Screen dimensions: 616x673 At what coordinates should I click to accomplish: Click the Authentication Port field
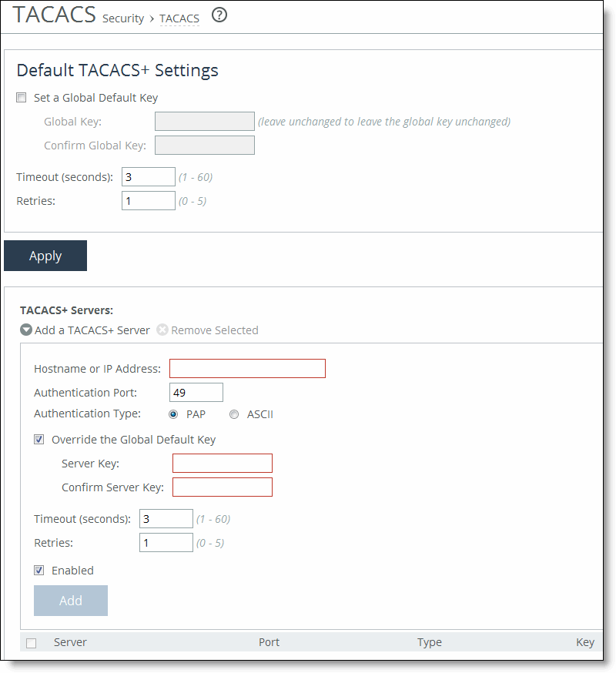[196, 392]
